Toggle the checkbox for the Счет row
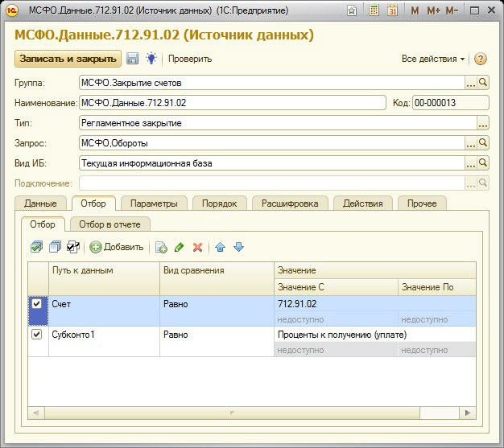The width and height of the screenshot is (504, 448). pyautogui.click(x=37, y=304)
